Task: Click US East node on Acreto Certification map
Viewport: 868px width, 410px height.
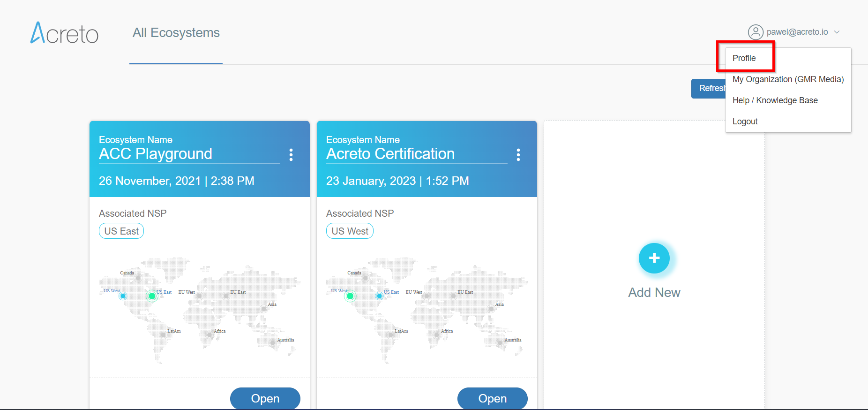Action: click(x=379, y=296)
